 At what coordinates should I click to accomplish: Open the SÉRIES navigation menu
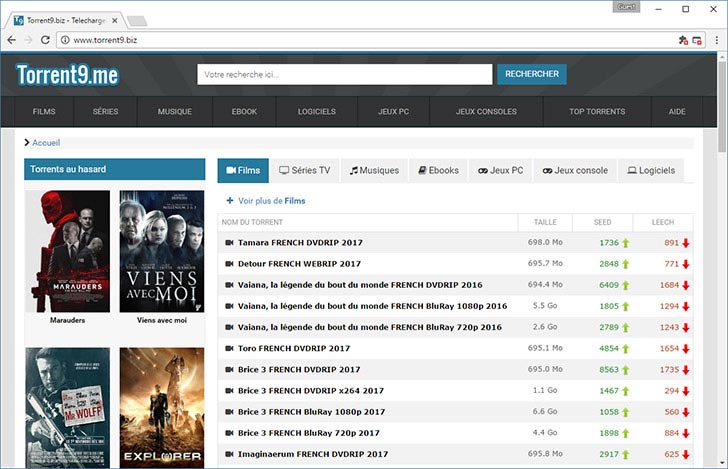point(105,111)
